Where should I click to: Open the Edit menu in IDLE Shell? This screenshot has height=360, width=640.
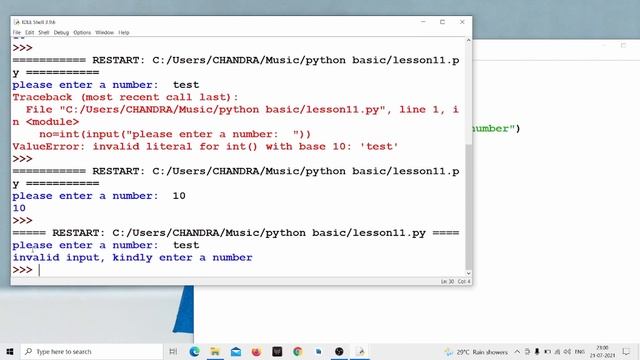coord(29,32)
